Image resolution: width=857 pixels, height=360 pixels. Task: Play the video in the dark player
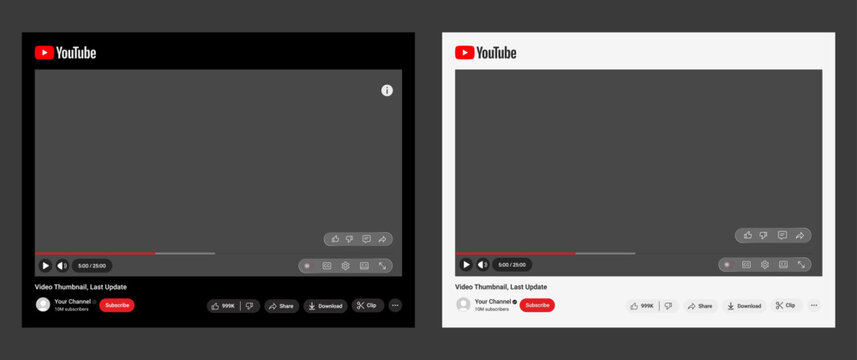point(45,266)
